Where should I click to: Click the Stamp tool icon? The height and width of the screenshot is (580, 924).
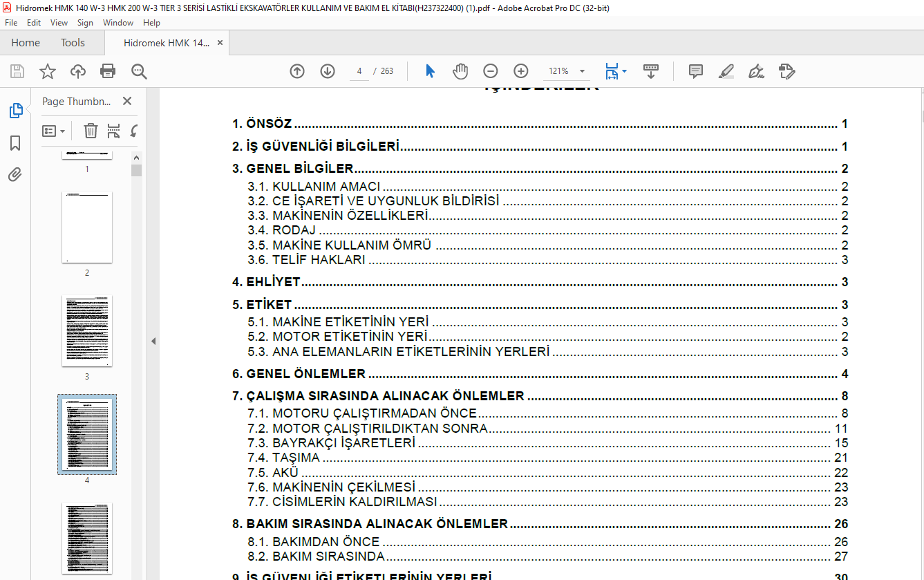[x=786, y=71]
